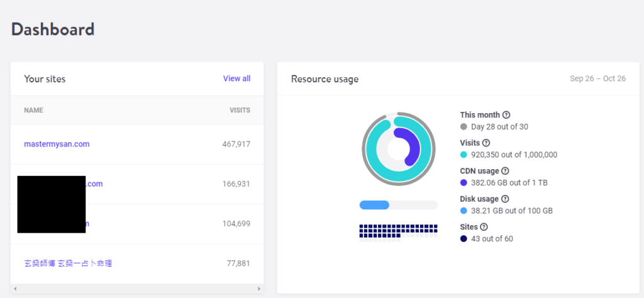644x298 pixels.
Task: Click the help icon beside This month
Action: pyautogui.click(x=506, y=115)
